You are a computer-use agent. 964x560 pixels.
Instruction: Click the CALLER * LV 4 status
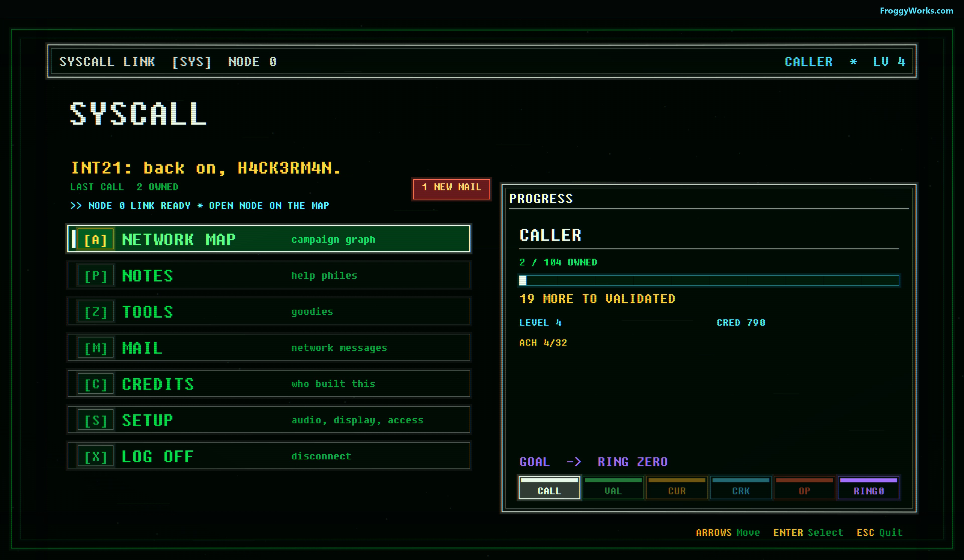click(845, 62)
